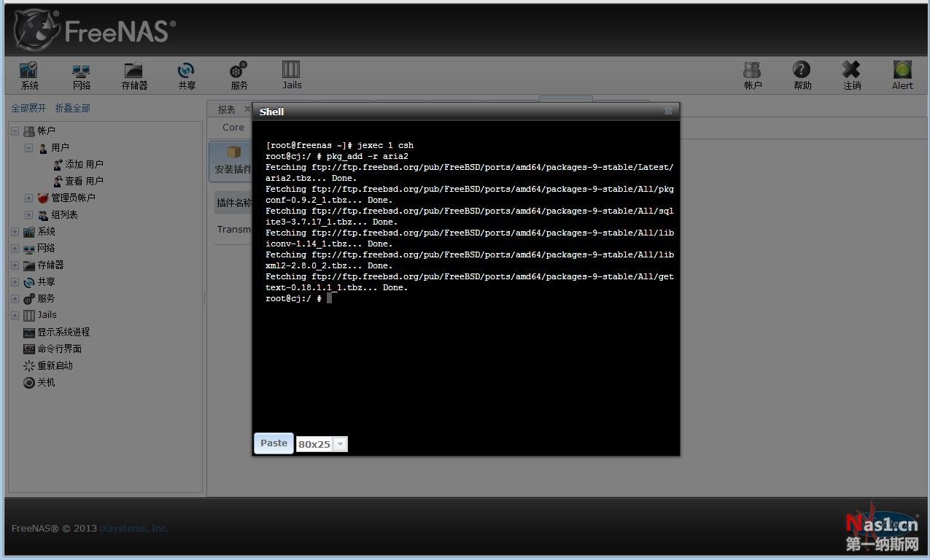Open the 帐户 (Account) toolbar icon
The width and height of the screenshot is (930, 560).
(753, 76)
